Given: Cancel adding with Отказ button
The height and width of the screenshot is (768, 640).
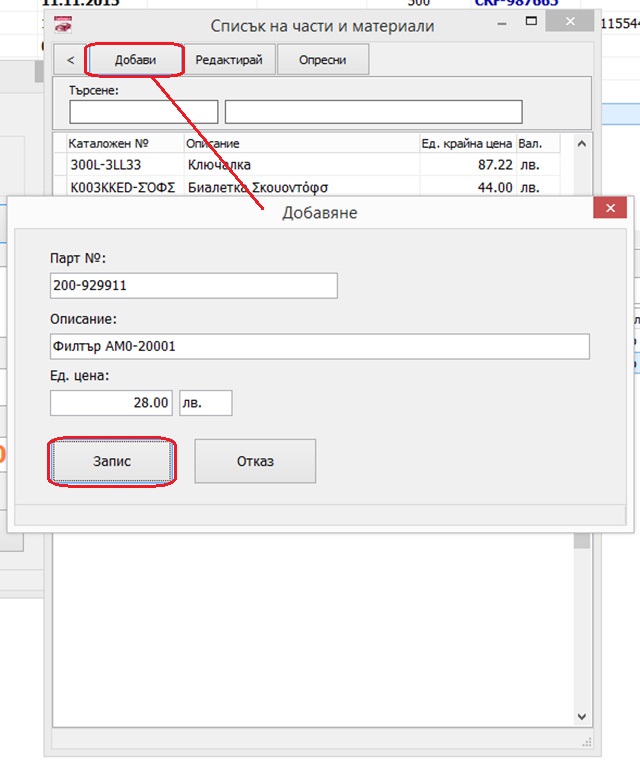Looking at the screenshot, I should (x=255, y=461).
